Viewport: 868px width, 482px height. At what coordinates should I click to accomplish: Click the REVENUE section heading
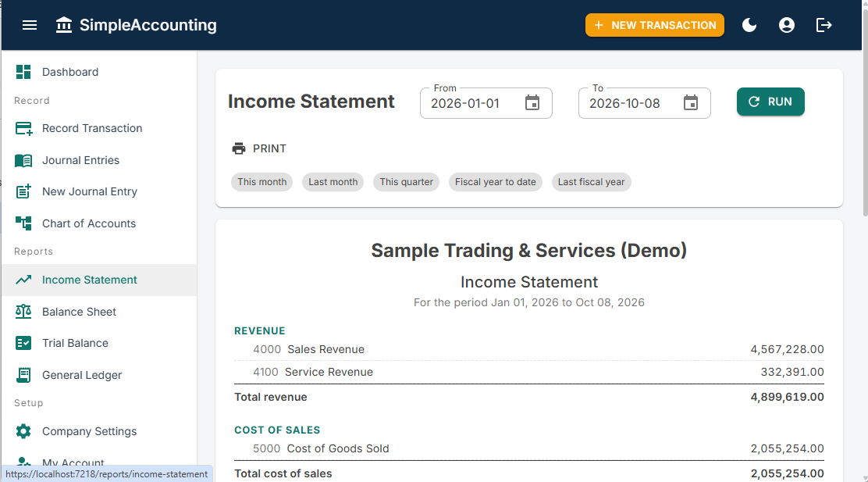click(260, 330)
